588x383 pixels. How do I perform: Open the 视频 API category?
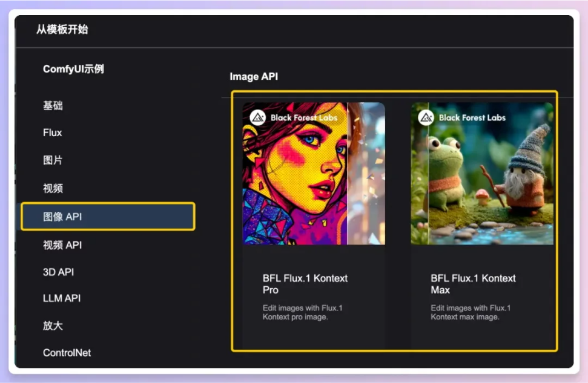pos(62,245)
